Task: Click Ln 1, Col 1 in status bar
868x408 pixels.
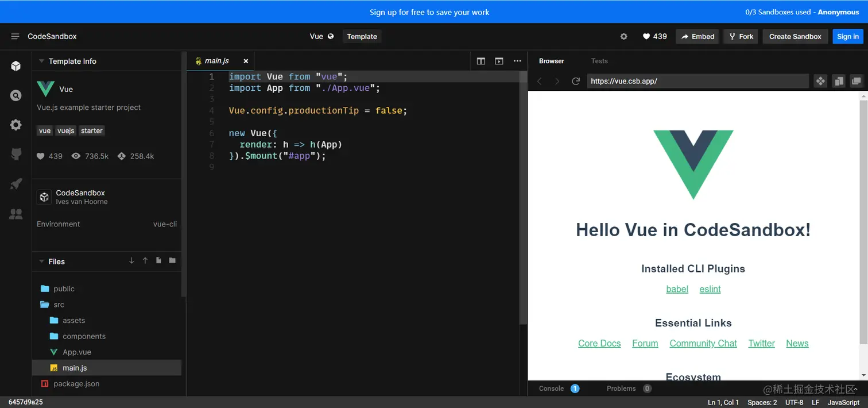Action: (723, 402)
